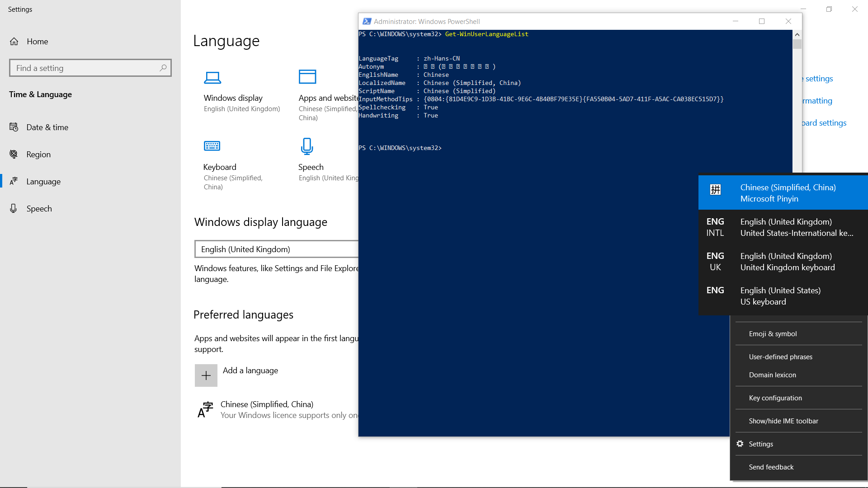This screenshot has width=868, height=488.
Task: Click Send feedback in IME menu
Action: (798, 467)
